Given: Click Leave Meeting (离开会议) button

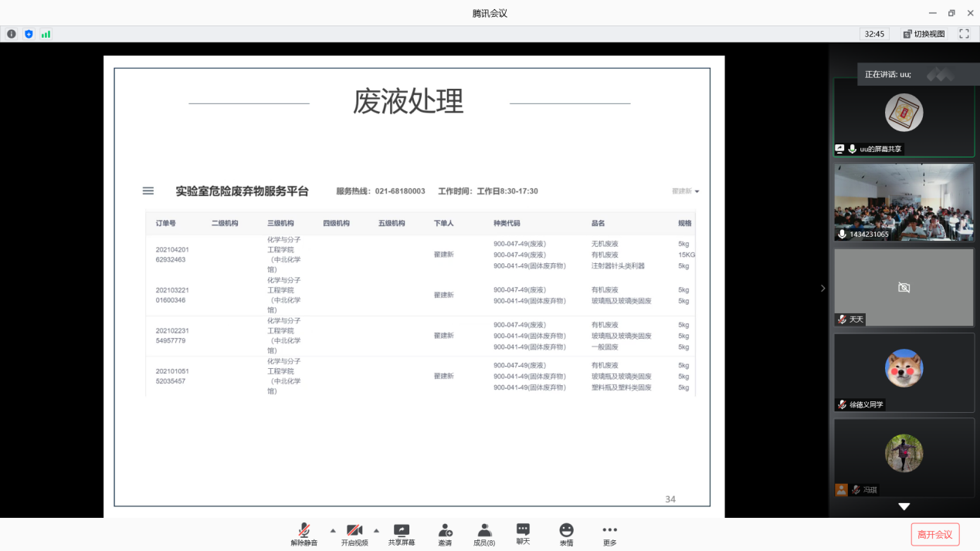Looking at the screenshot, I should click(935, 534).
